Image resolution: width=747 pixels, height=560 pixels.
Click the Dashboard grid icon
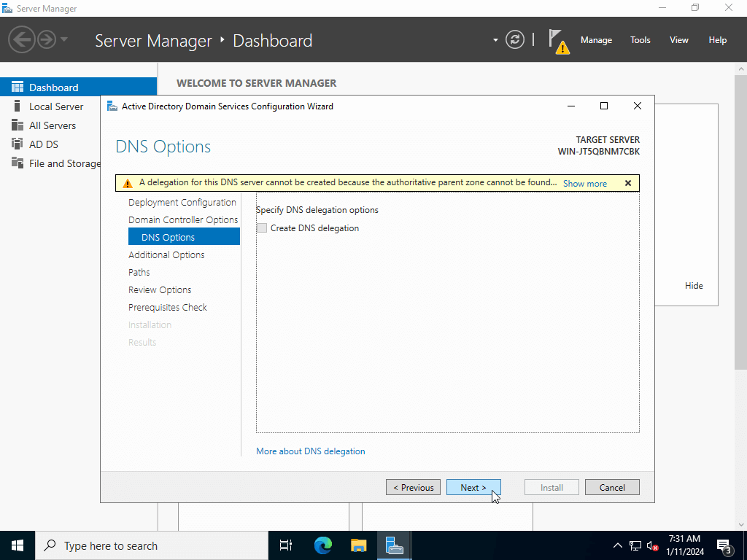[x=18, y=87]
